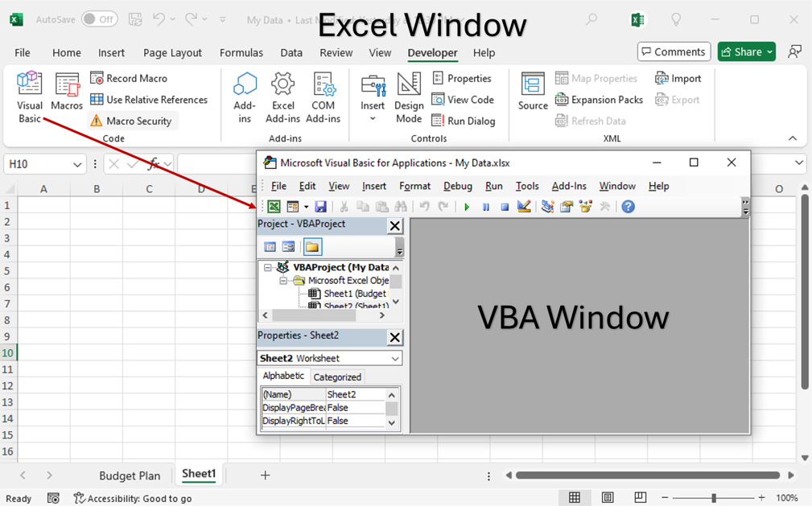The width and height of the screenshot is (812, 506).
Task: Switch to the Formulas ribbon tab
Action: tap(241, 53)
